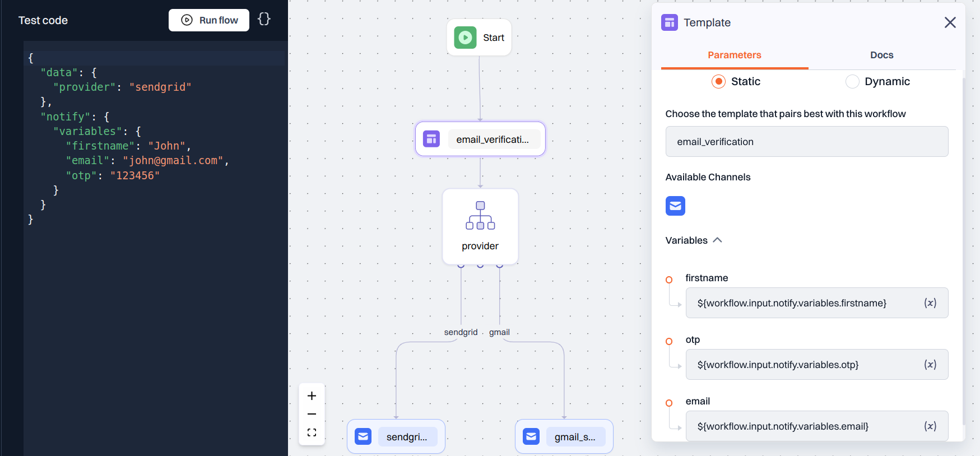The height and width of the screenshot is (456, 980).
Task: Click the Start node label
Action: pyautogui.click(x=494, y=38)
